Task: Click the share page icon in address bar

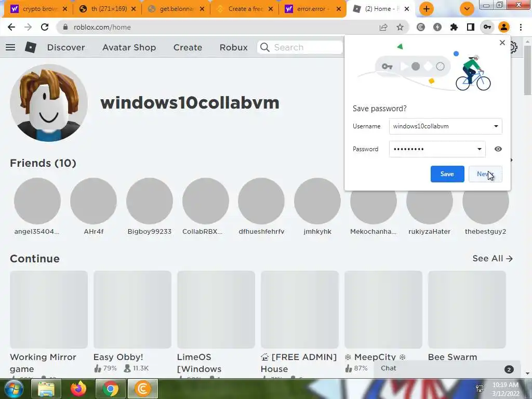Action: (383, 27)
